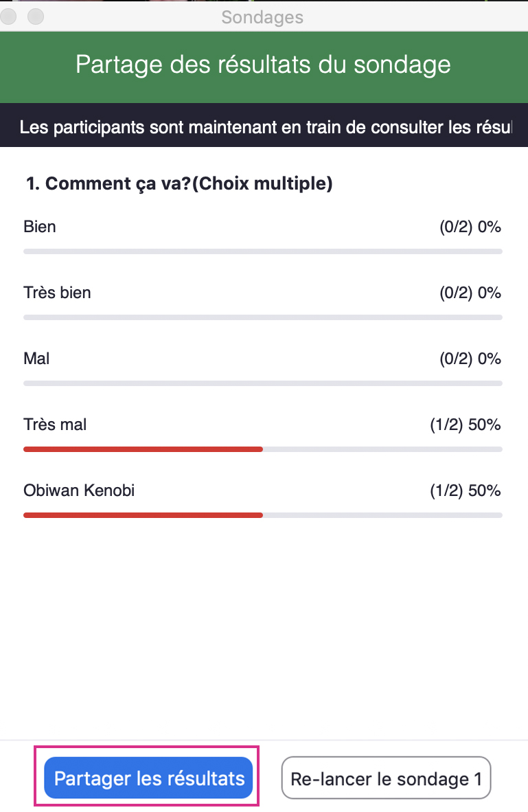Select the Obiwan Kenobi answer label
The height and width of the screenshot is (812, 528).
point(79,490)
